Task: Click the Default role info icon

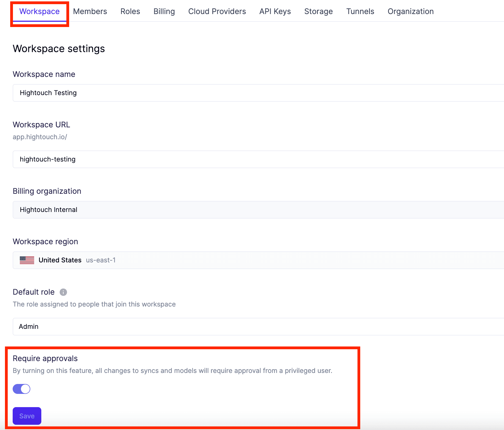Action: [x=63, y=292]
